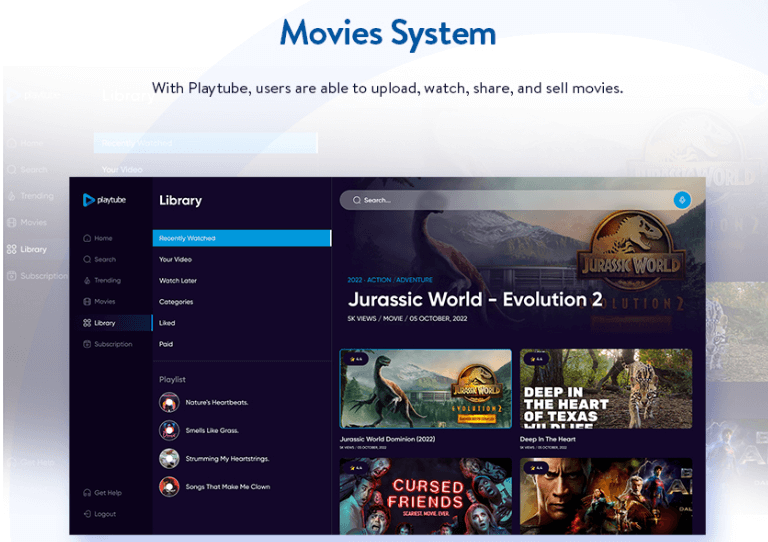Open Smells Like Grass playlist
Image resolution: width=768 pixels, height=542 pixels.
click(x=212, y=430)
